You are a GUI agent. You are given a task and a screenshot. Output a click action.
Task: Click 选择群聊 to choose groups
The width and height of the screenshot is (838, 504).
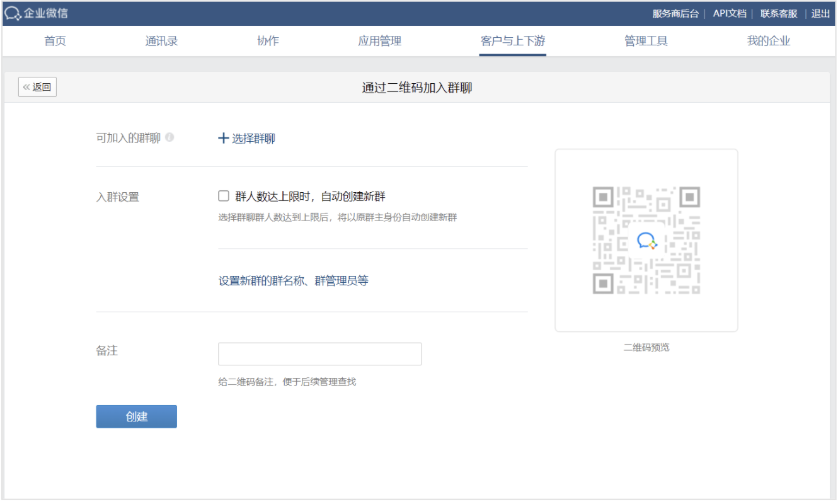point(253,139)
